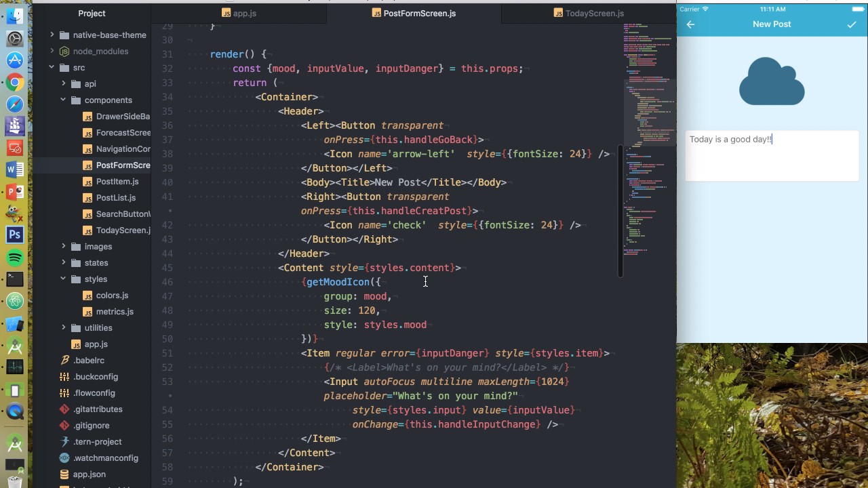Open Finder from the dock
Screen dimensions: 868x488
14,16
